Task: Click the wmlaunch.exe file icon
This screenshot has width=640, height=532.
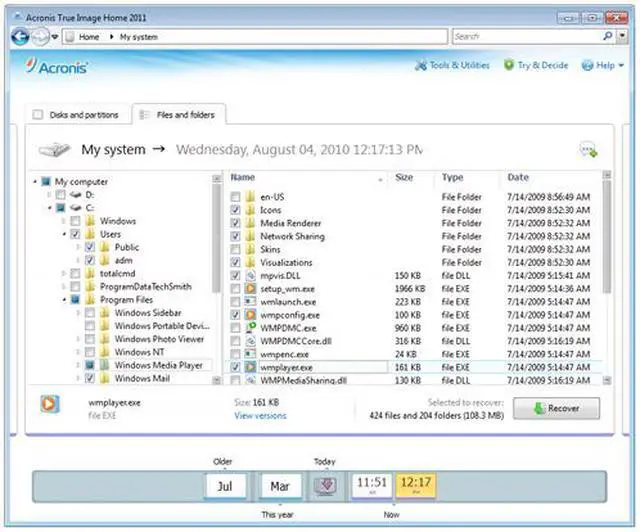Action: point(250,302)
